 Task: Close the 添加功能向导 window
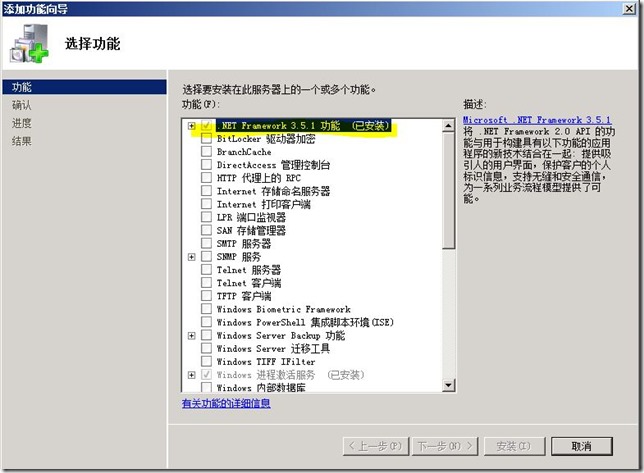click(x=629, y=9)
